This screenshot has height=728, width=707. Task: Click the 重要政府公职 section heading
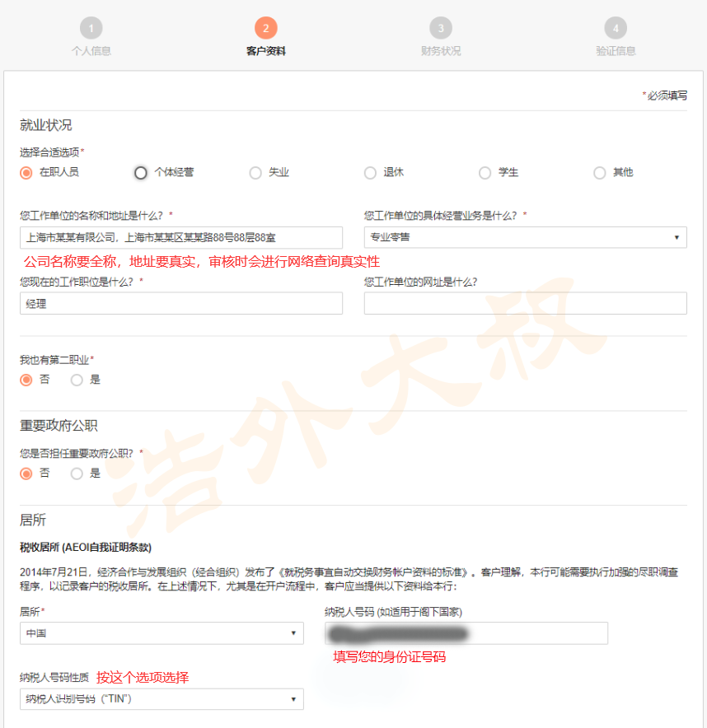pyautogui.click(x=59, y=425)
